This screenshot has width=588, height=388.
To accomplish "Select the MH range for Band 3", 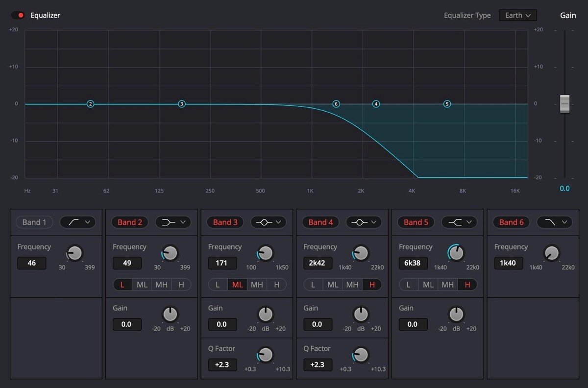I will pyautogui.click(x=257, y=285).
